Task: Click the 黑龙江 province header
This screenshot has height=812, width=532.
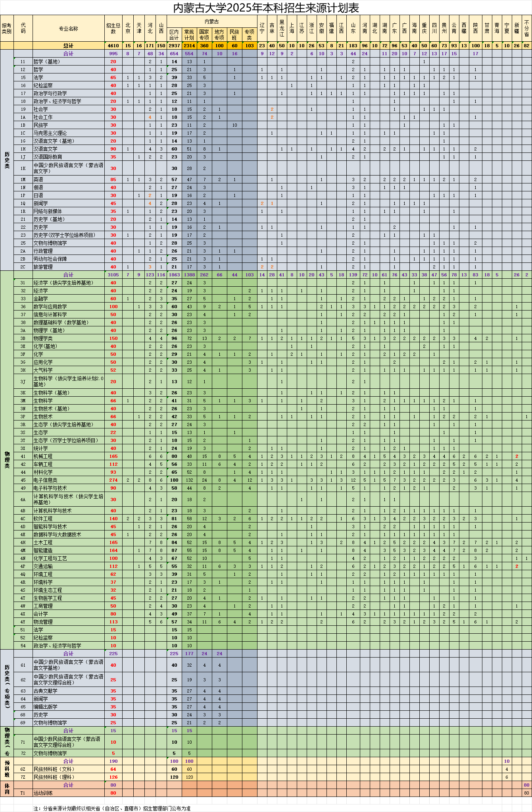Action: point(282,29)
